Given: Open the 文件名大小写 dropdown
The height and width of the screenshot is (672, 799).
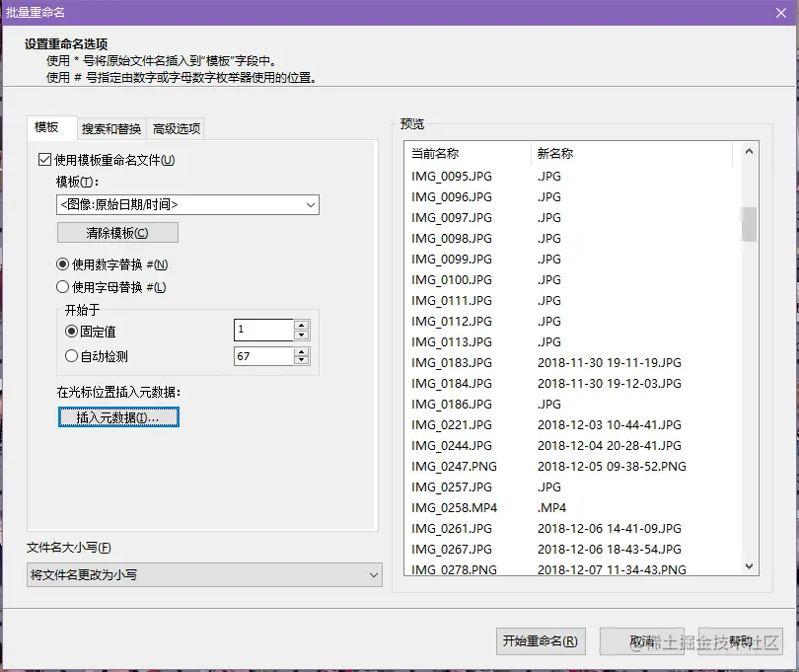Looking at the screenshot, I should (204, 574).
